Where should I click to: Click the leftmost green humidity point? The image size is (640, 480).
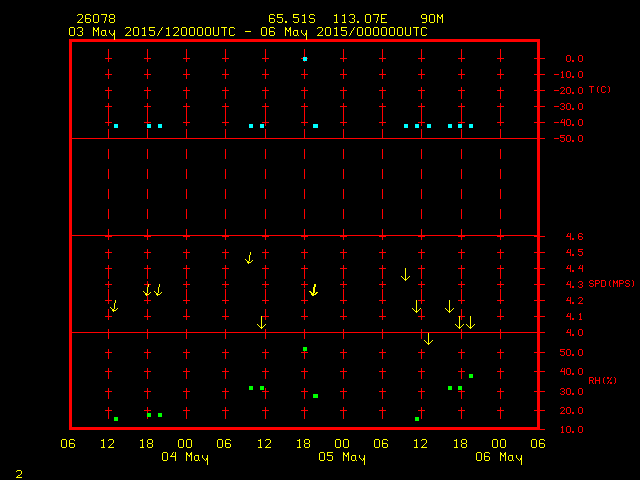coord(116,419)
